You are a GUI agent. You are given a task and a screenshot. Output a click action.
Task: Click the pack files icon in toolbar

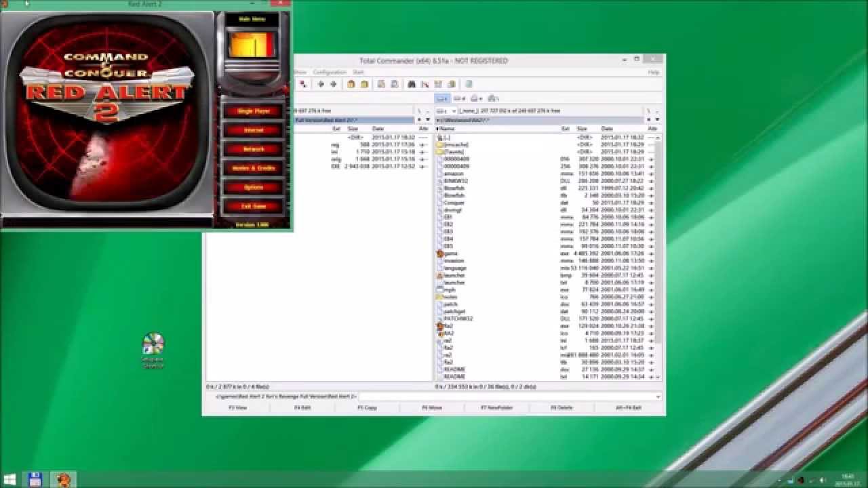pos(351,84)
